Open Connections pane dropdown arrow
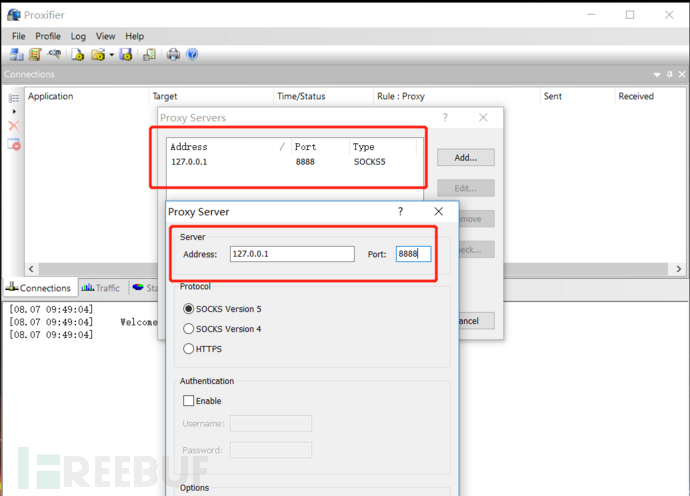 [657, 75]
